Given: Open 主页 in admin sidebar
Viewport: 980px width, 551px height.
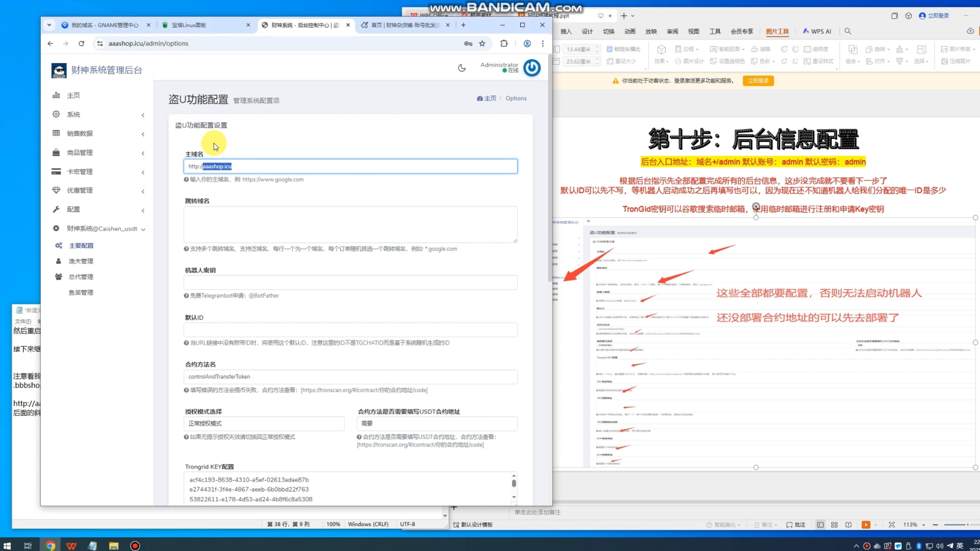Looking at the screenshot, I should (73, 95).
